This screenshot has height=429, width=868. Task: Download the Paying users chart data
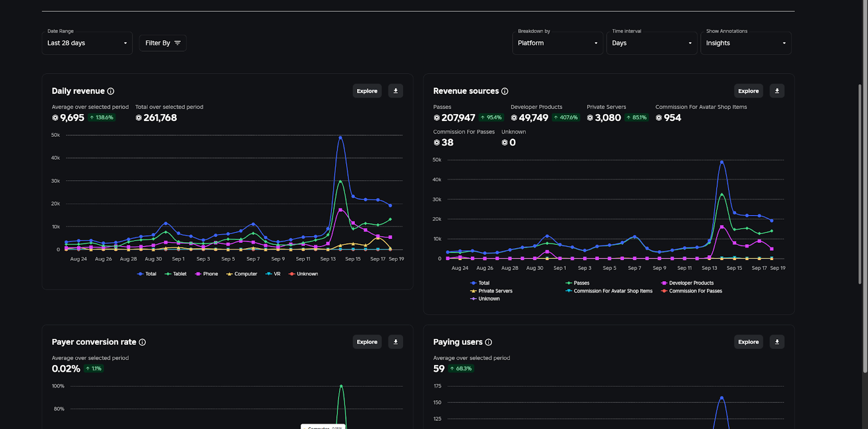click(x=777, y=342)
